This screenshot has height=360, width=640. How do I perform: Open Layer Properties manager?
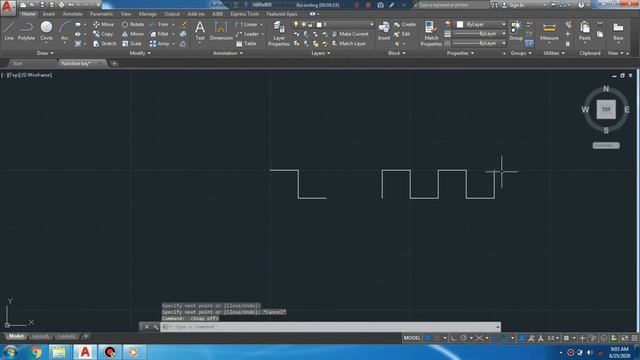(279, 33)
